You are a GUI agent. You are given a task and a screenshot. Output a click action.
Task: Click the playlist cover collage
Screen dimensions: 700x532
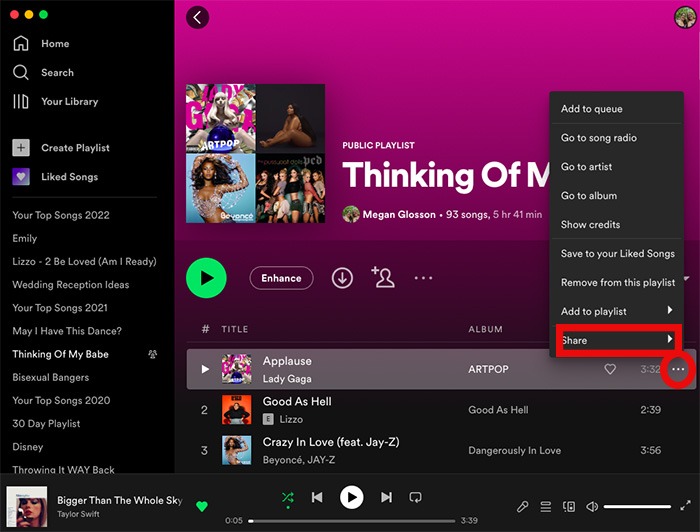255,154
